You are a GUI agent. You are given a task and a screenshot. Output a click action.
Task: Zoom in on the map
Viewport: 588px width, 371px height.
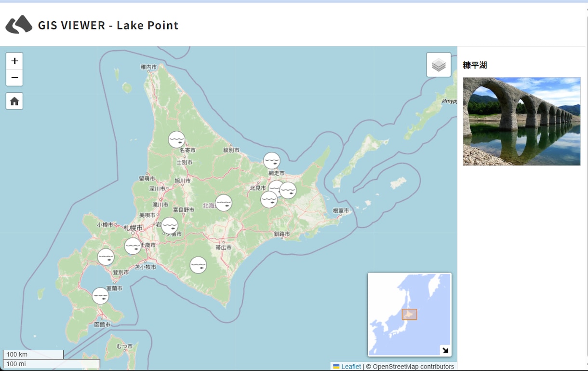(14, 61)
